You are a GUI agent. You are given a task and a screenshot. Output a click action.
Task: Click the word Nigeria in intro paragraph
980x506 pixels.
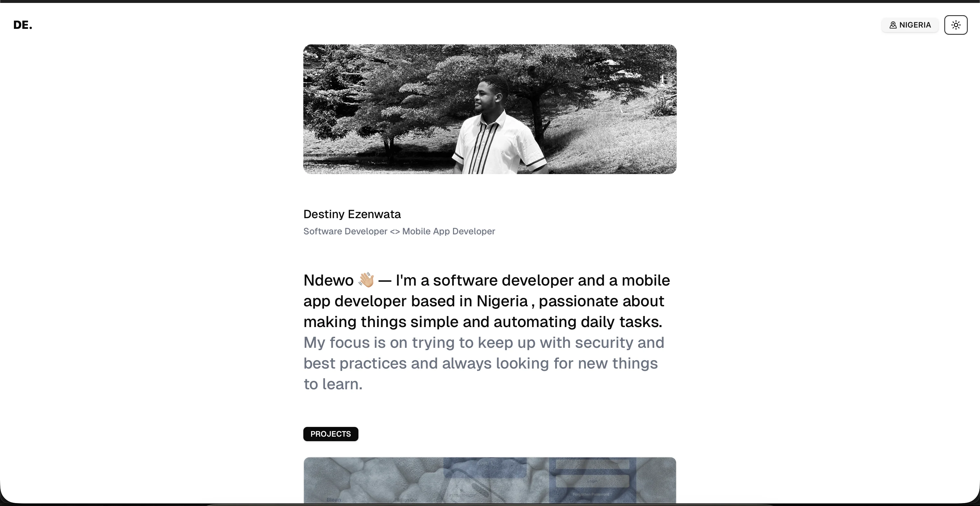click(x=502, y=301)
